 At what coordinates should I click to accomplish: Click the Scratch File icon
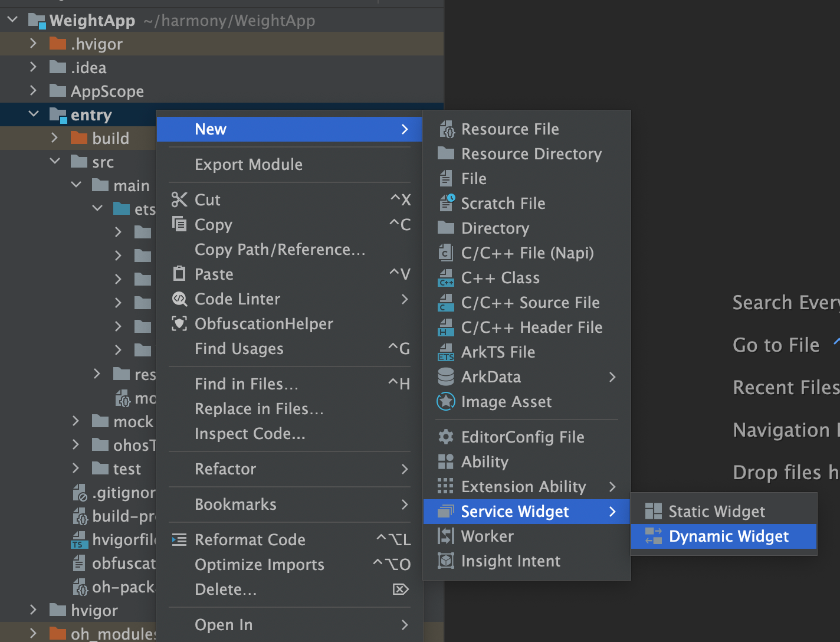pyautogui.click(x=447, y=204)
